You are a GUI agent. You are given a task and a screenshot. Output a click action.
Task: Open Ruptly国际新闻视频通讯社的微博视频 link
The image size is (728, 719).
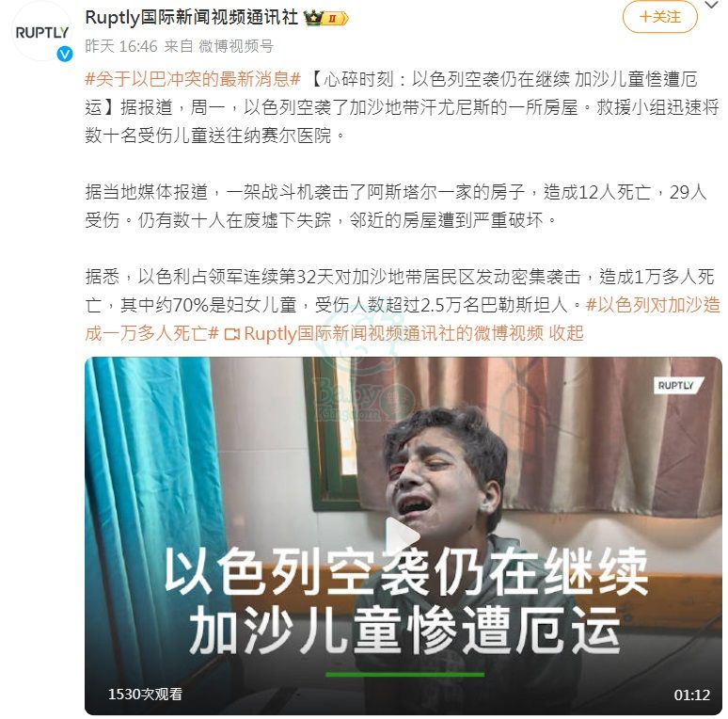393,333
